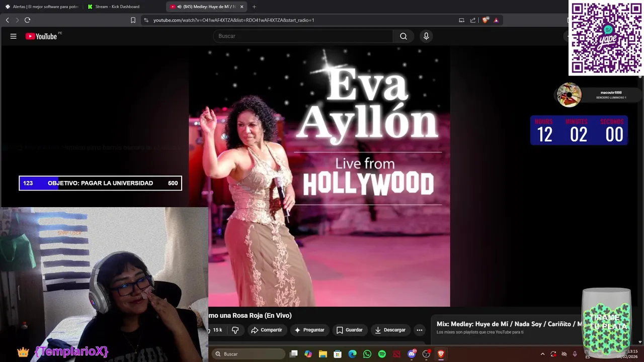Click the 15 k likes count button

coord(216,330)
